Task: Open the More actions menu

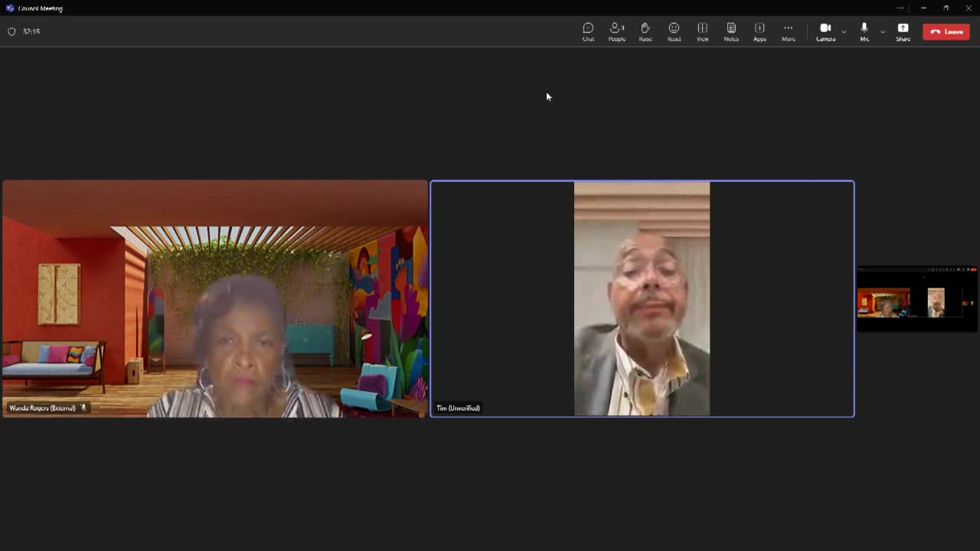Action: 788,31
